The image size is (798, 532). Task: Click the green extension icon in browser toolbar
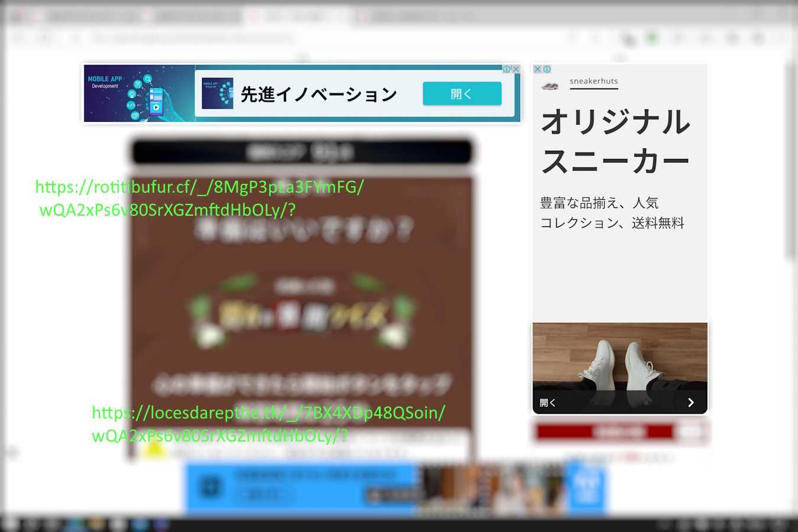click(x=652, y=38)
